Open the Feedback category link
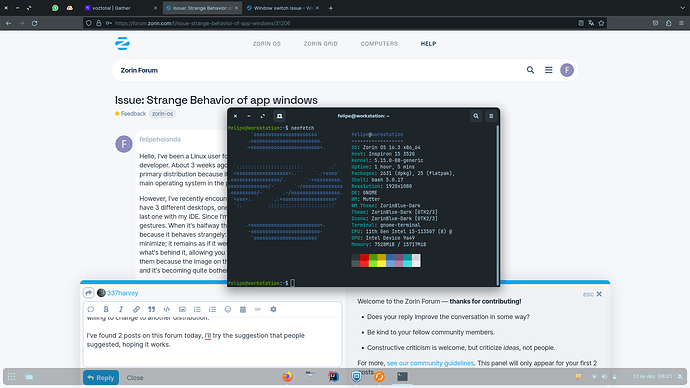Viewport: 690px width, 388px height. [x=130, y=113]
